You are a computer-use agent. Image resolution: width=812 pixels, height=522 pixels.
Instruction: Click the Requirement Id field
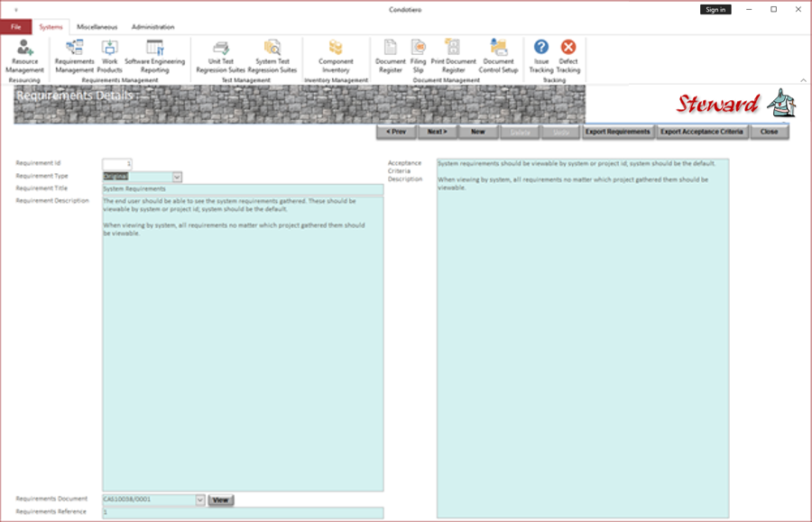(117, 164)
